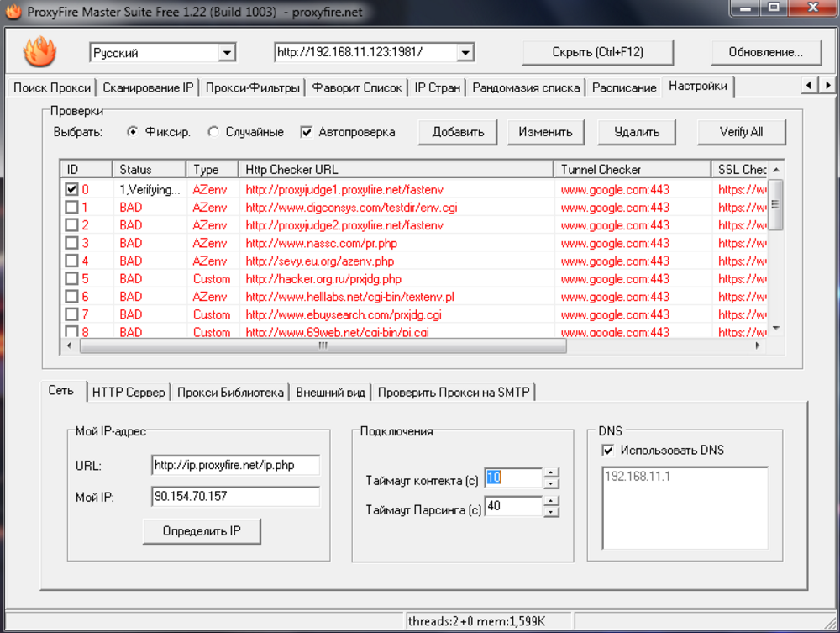The height and width of the screenshot is (633, 840).
Task: Open the Поиск Прокси tab
Action: [52, 87]
